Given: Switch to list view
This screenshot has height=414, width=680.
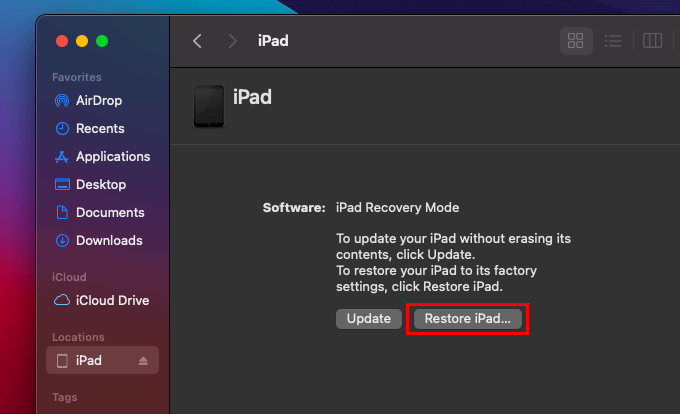Looking at the screenshot, I should [613, 41].
